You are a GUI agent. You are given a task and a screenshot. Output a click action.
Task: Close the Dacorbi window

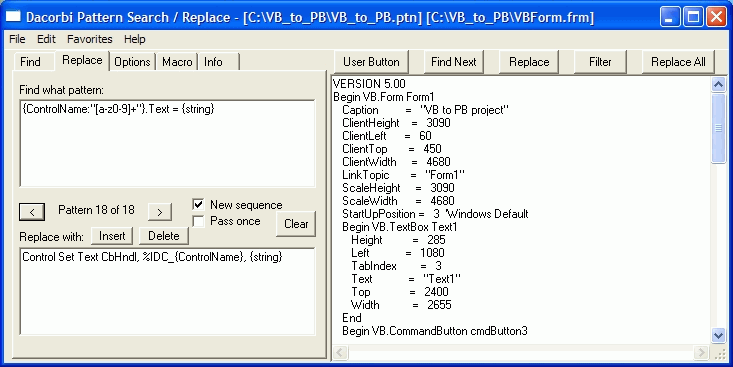click(716, 17)
